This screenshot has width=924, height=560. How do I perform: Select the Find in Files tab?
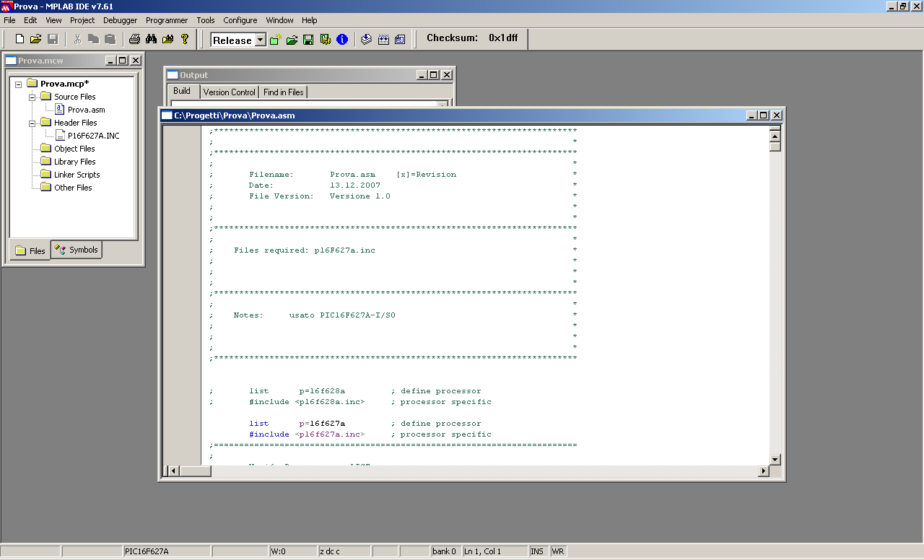click(x=283, y=92)
